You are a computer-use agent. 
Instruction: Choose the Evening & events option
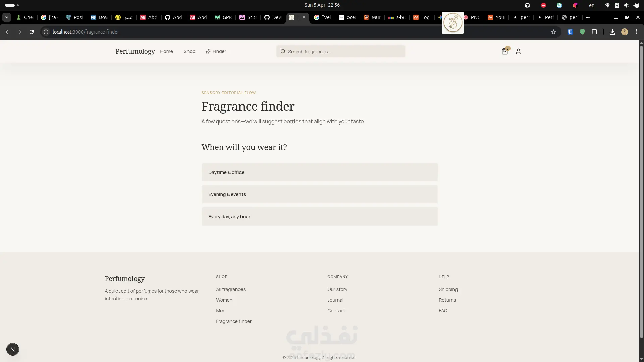click(319, 194)
